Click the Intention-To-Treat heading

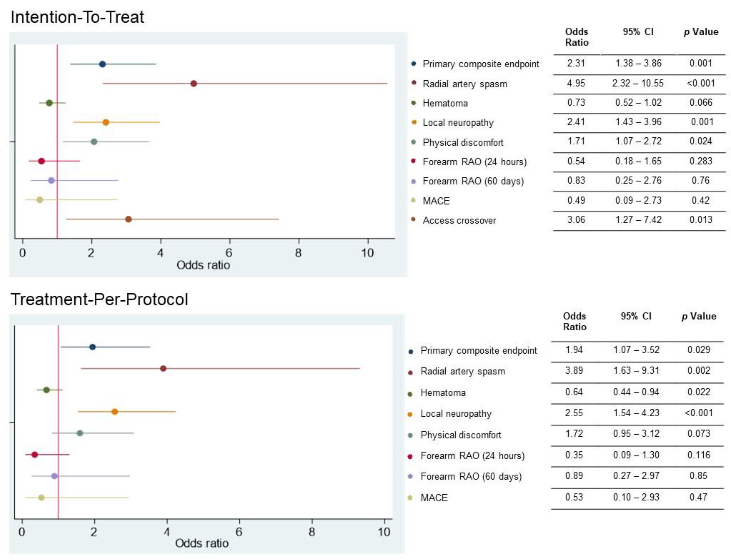tap(77, 17)
